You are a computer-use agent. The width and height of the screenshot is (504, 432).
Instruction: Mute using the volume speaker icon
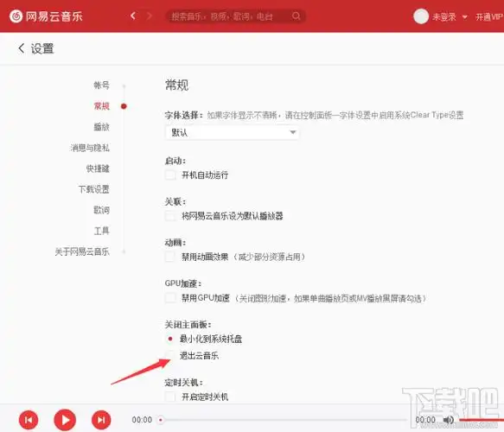click(448, 420)
